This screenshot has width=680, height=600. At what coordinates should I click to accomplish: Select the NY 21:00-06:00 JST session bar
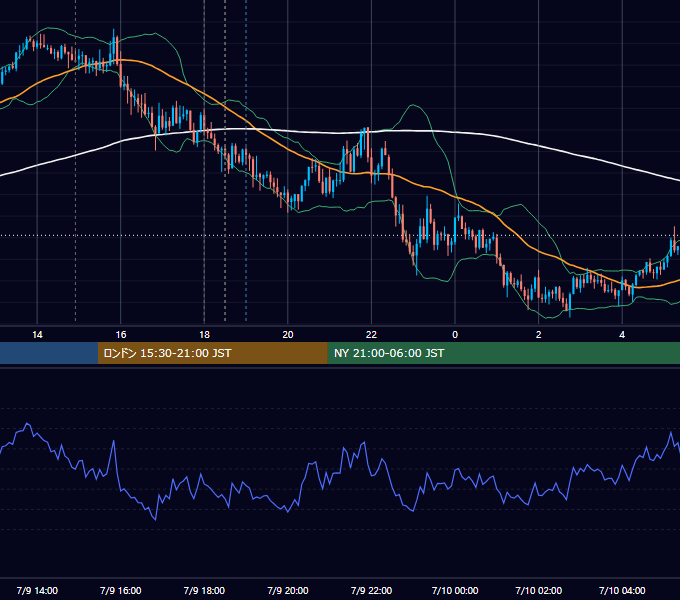click(503, 353)
